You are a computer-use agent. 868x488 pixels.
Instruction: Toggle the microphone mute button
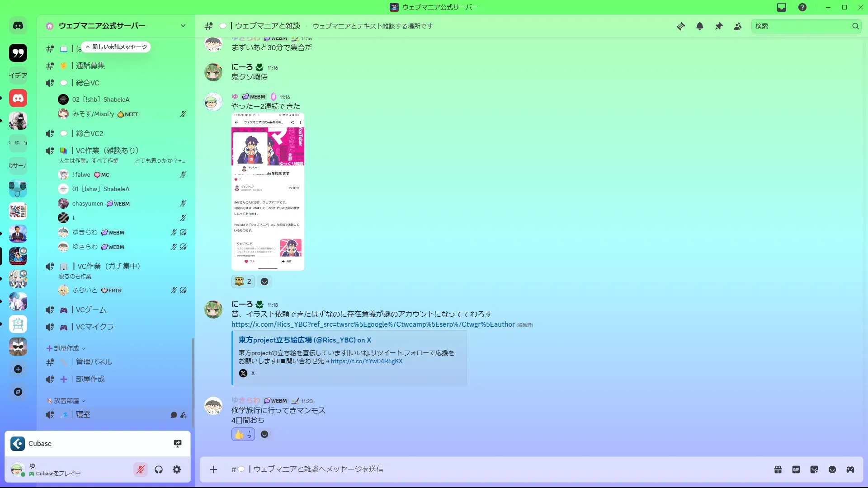click(x=141, y=469)
